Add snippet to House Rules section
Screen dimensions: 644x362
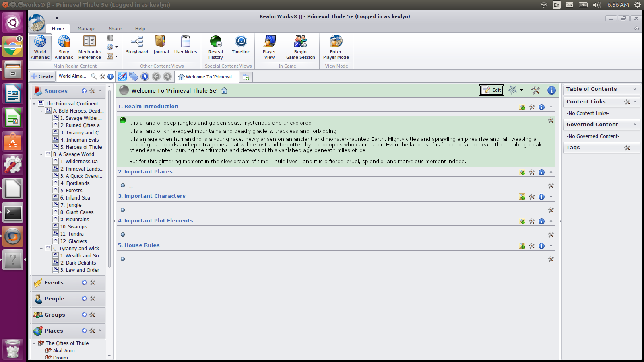(522, 246)
